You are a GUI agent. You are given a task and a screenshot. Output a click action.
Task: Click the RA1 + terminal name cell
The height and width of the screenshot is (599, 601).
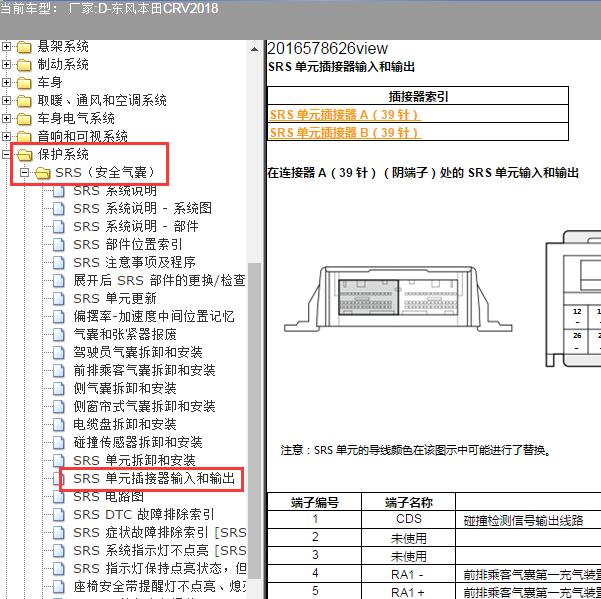coord(409,591)
